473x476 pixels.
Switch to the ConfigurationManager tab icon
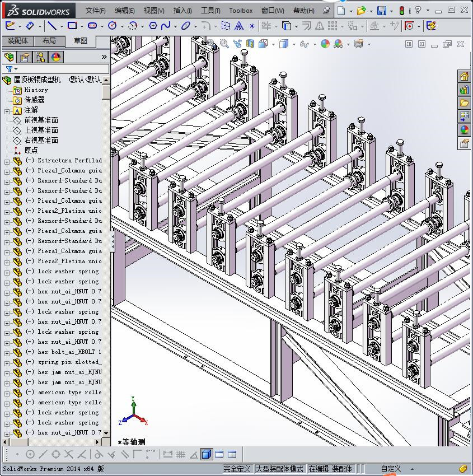(40, 57)
